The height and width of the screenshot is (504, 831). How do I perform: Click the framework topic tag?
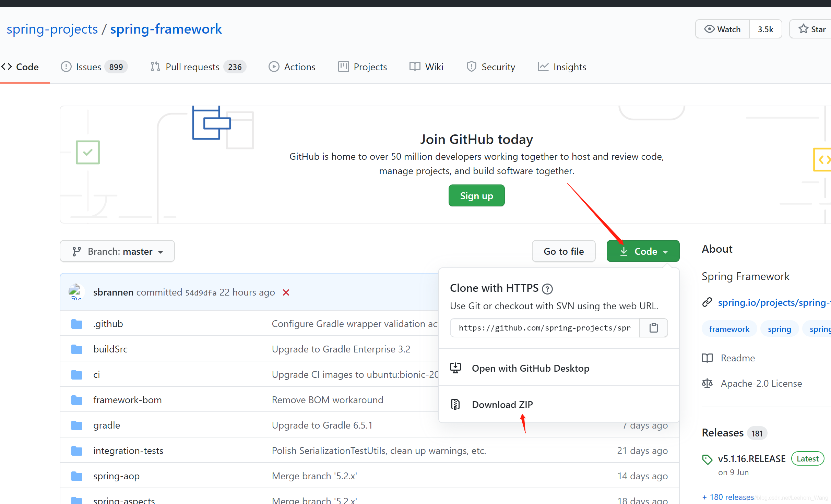coord(729,329)
